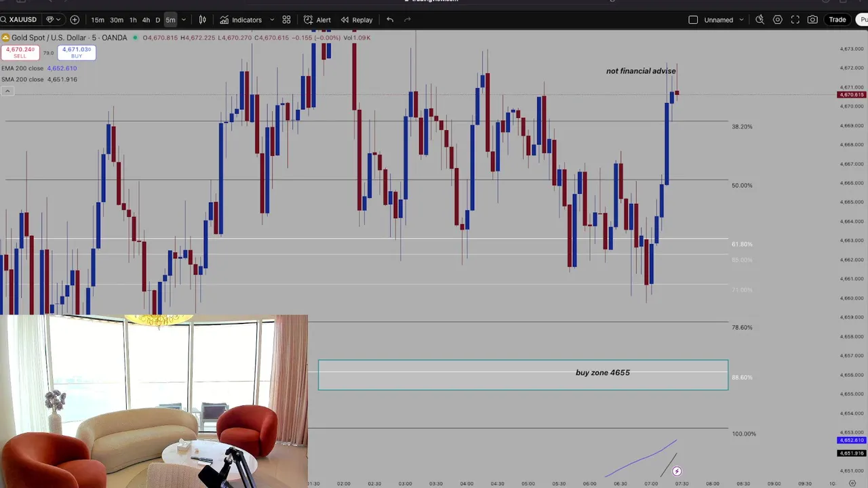Redo the last chart action
Screen dimensions: 868x488
click(408, 20)
